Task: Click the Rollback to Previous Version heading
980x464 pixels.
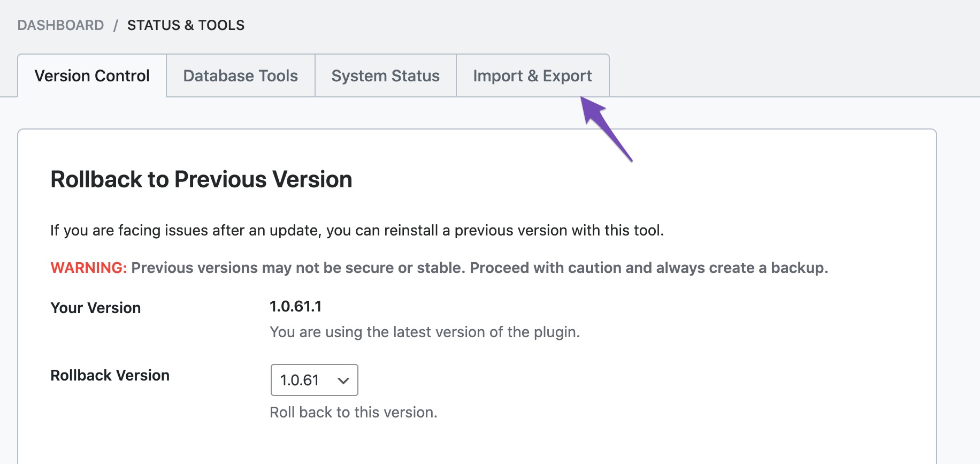Action: [201, 179]
